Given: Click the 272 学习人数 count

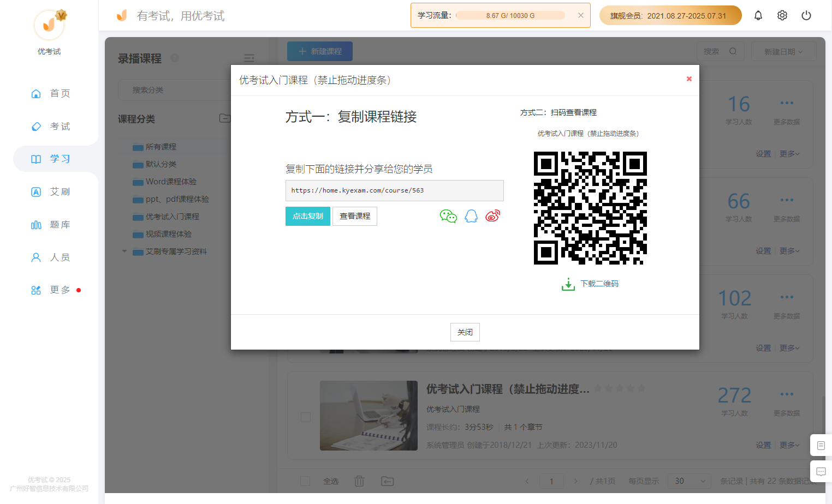Looking at the screenshot, I should pyautogui.click(x=734, y=395).
